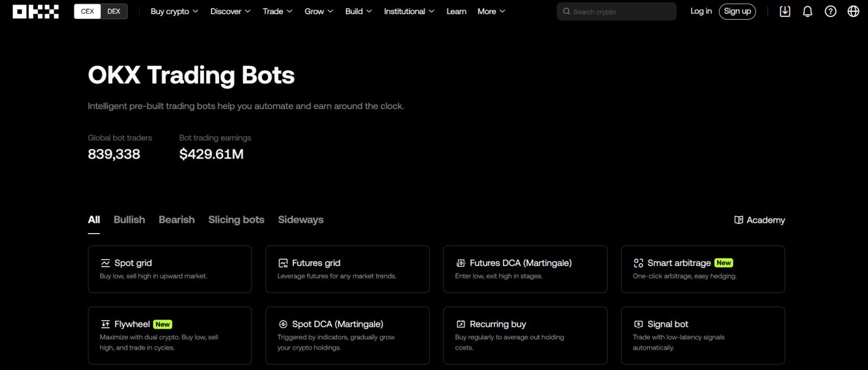Click the Sign up button

(737, 11)
